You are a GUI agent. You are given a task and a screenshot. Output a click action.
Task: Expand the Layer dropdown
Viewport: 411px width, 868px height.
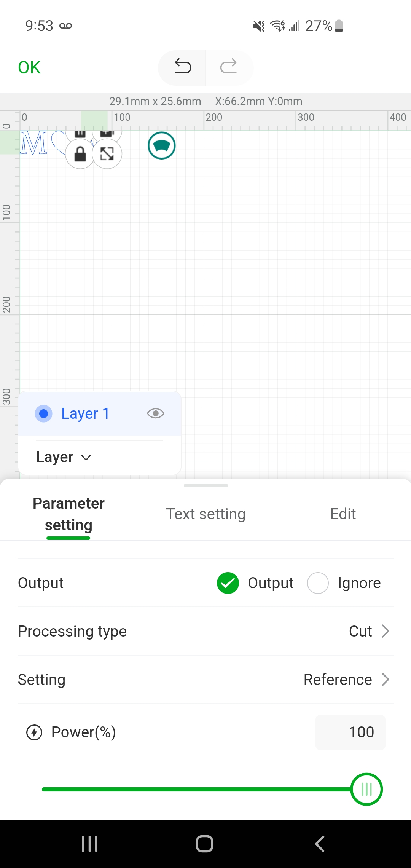pos(64,457)
